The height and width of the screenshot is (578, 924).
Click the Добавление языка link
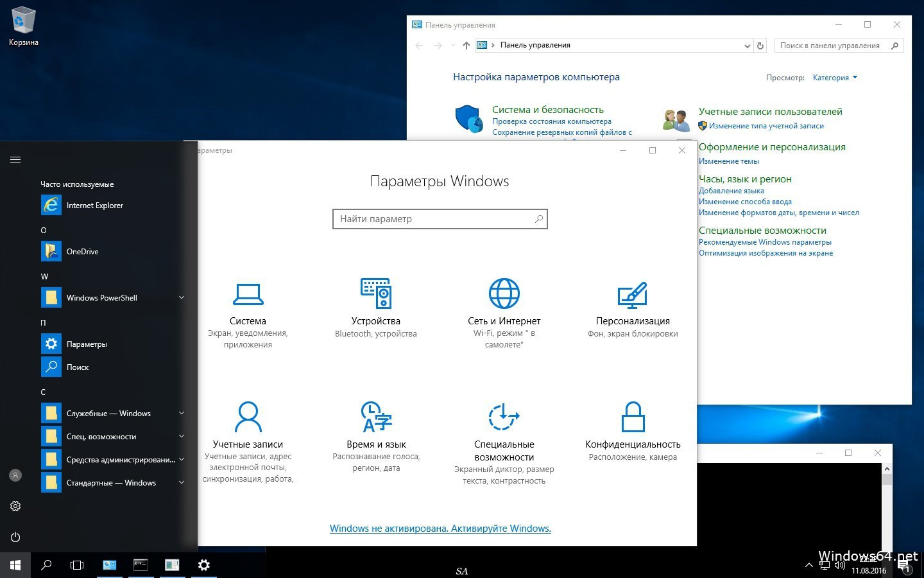point(732,191)
